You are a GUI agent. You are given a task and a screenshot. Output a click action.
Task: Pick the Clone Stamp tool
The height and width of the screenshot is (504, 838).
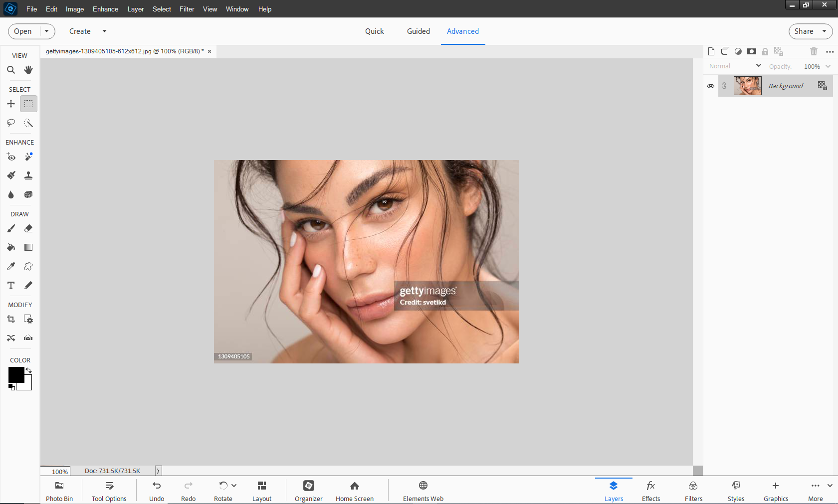point(28,175)
